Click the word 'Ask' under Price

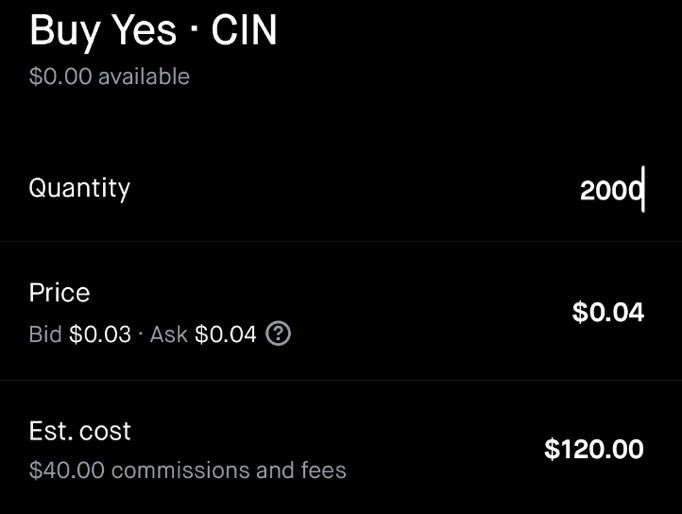click(169, 334)
